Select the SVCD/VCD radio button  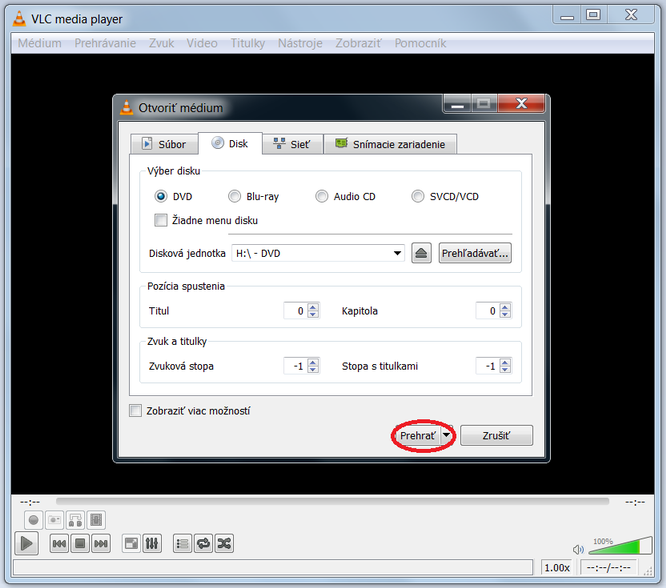pyautogui.click(x=418, y=196)
